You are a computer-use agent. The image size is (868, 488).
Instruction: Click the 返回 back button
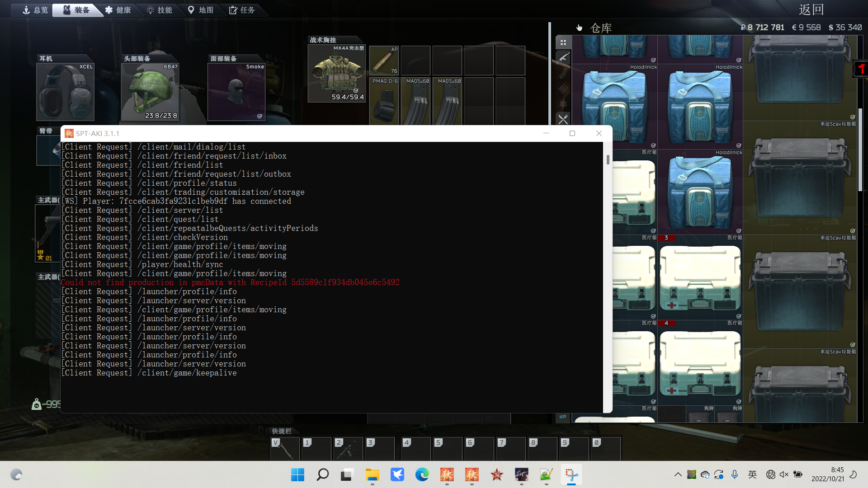click(811, 9)
